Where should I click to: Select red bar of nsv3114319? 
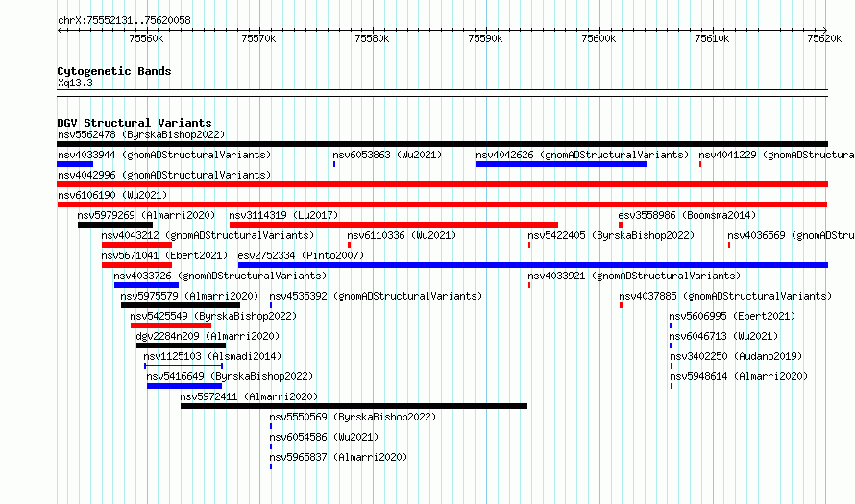394,225
